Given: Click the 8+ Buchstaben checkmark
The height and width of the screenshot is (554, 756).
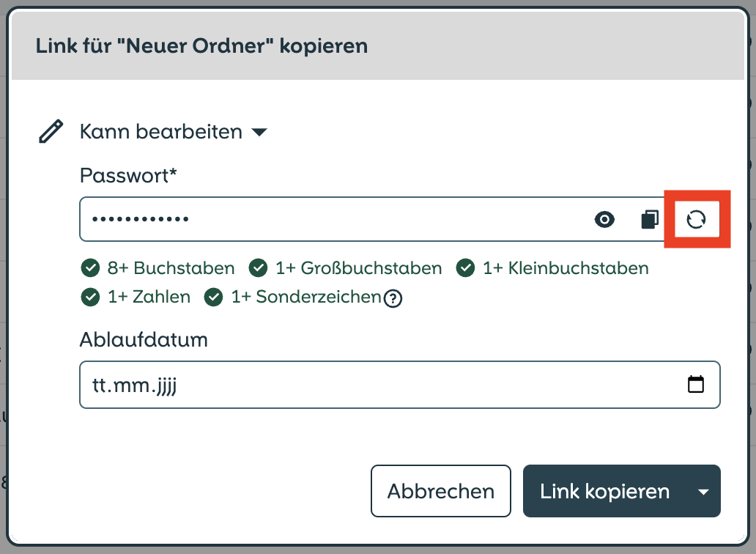Looking at the screenshot, I should coord(90,267).
